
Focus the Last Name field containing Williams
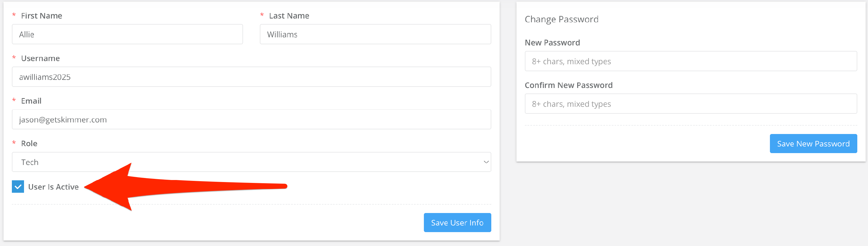(x=375, y=34)
